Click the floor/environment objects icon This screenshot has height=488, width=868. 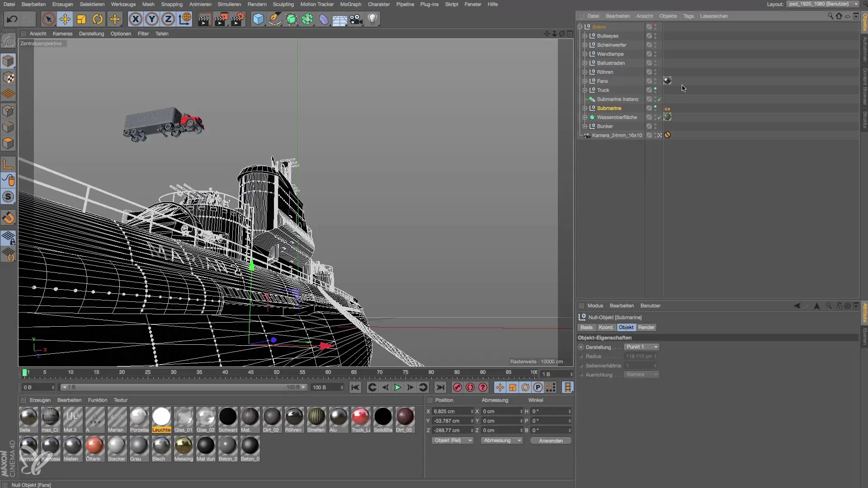(x=340, y=19)
